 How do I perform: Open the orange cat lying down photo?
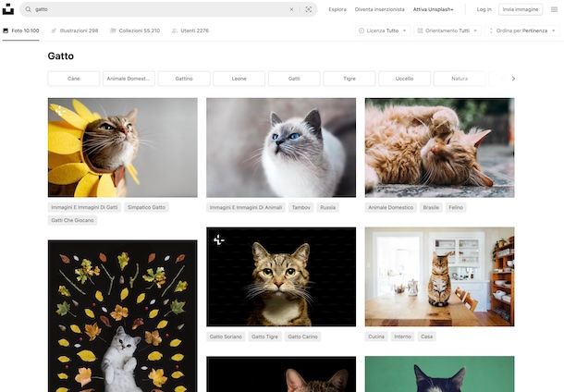click(439, 147)
